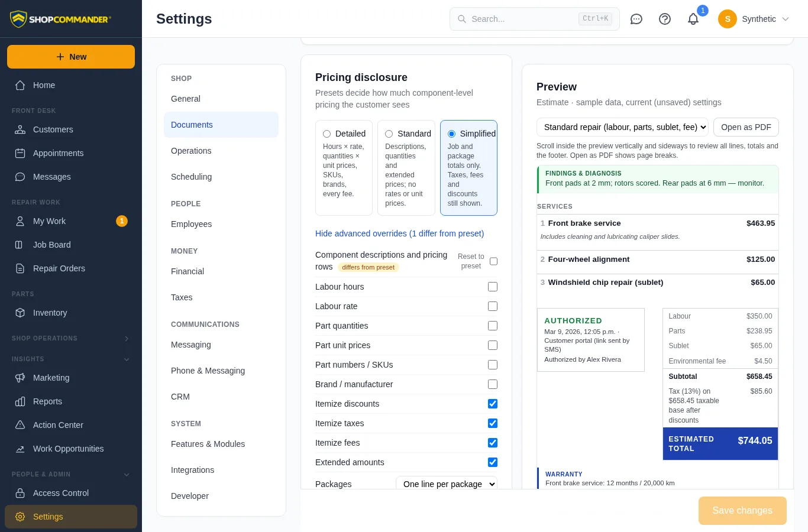
Task: Click the ShopCommander shield logo
Action: pyautogui.click(x=18, y=19)
